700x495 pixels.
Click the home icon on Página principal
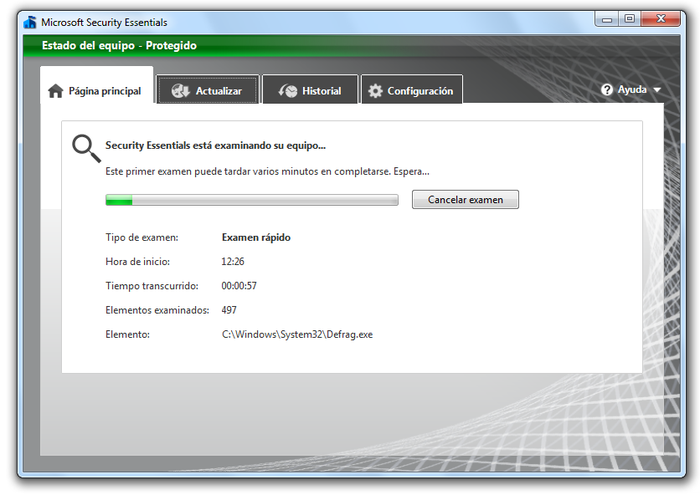tap(56, 91)
